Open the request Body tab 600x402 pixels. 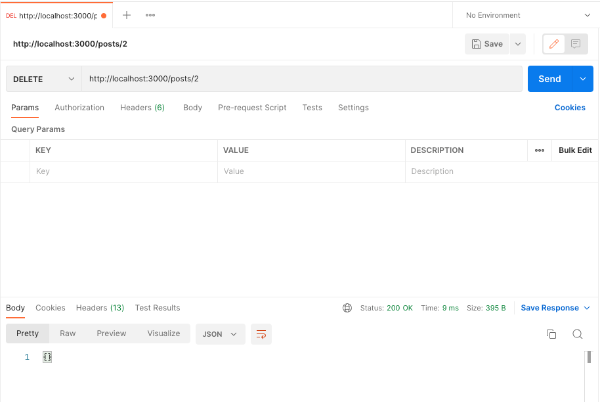(192, 107)
